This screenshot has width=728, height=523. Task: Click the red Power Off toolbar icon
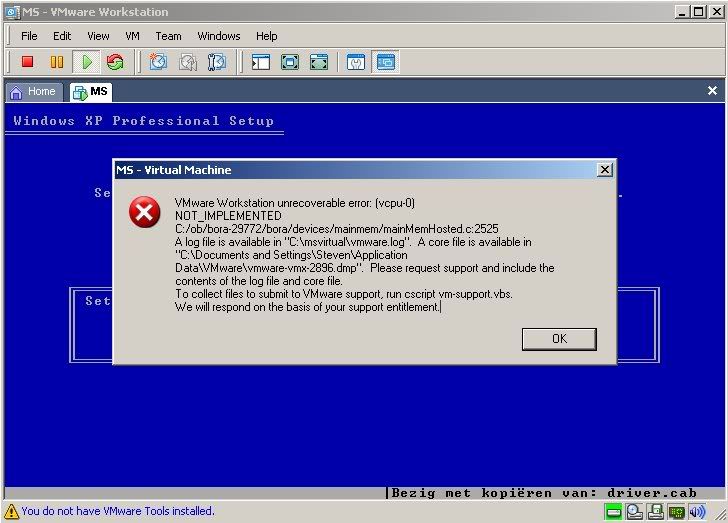(x=27, y=62)
